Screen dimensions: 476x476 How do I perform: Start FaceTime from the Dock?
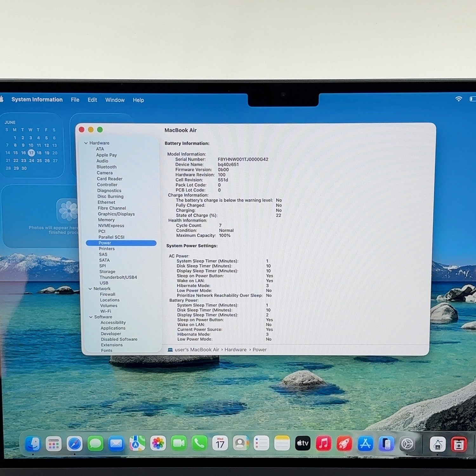pyautogui.click(x=179, y=443)
